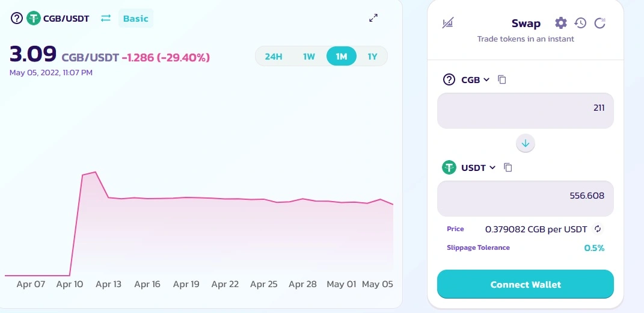Hide chart using crossed chart icon
Screen dimensions: 644x313
448,23
